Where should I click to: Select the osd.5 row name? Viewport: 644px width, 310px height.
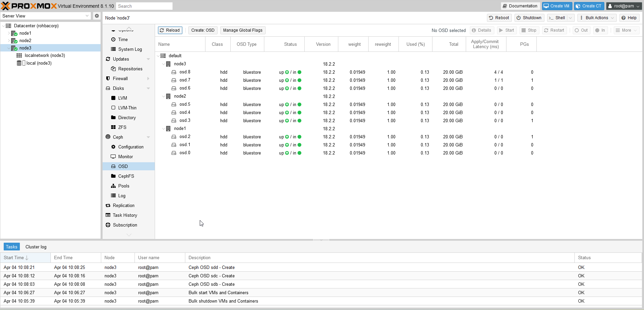tap(185, 104)
